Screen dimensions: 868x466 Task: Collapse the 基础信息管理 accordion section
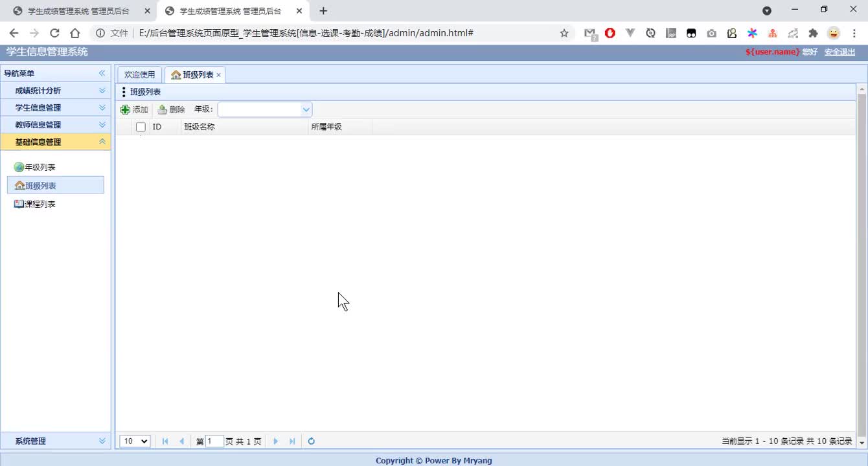click(56, 142)
